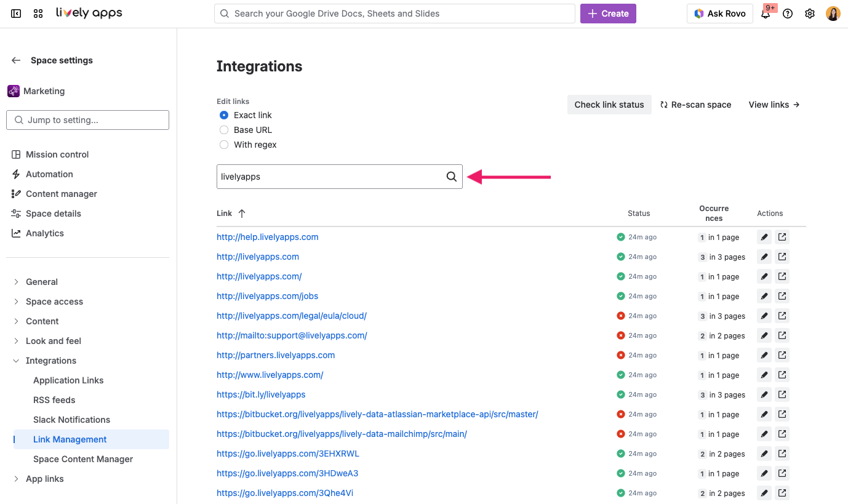Open Mission control in the sidebar
848x504 pixels.
click(57, 154)
